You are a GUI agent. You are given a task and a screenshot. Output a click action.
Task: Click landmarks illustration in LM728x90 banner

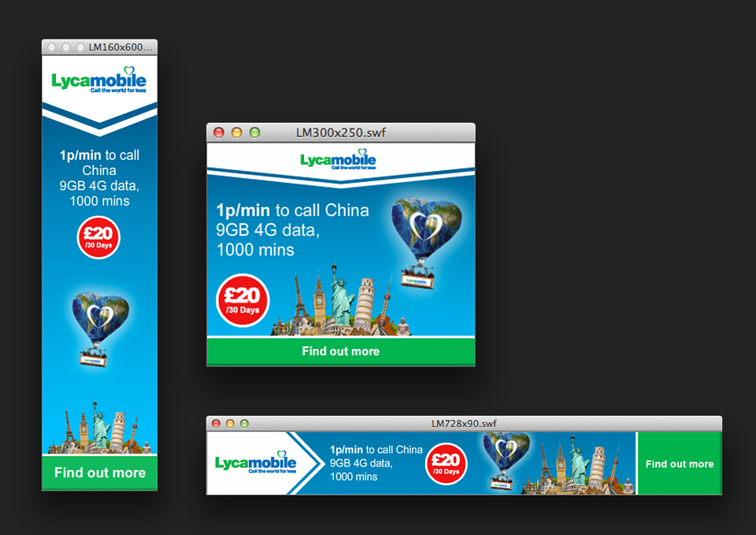[x=579, y=466]
